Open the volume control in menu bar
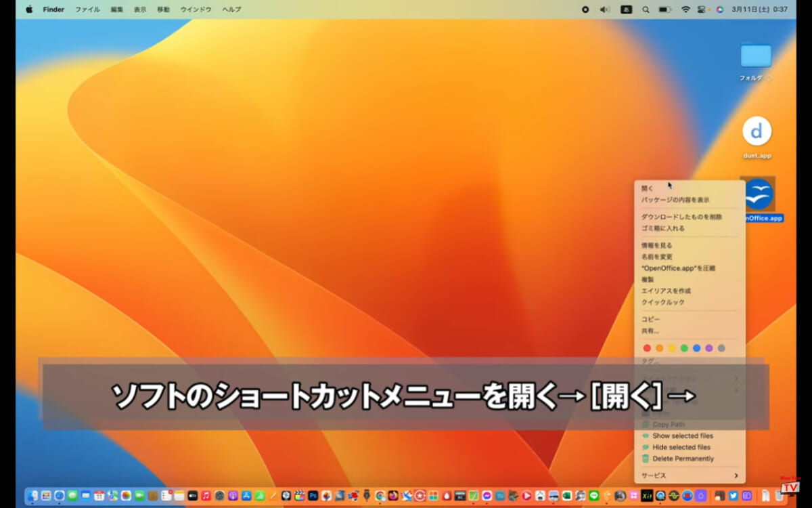Screen dimensions: 812x508 coord(605,9)
